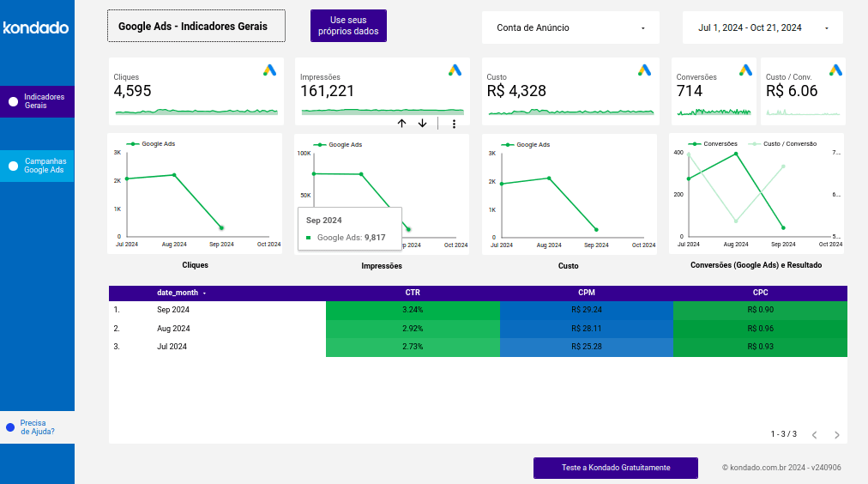868x484 pixels.
Task: Go to Indicadores Gerais page in sidebar
Action: tap(37, 101)
